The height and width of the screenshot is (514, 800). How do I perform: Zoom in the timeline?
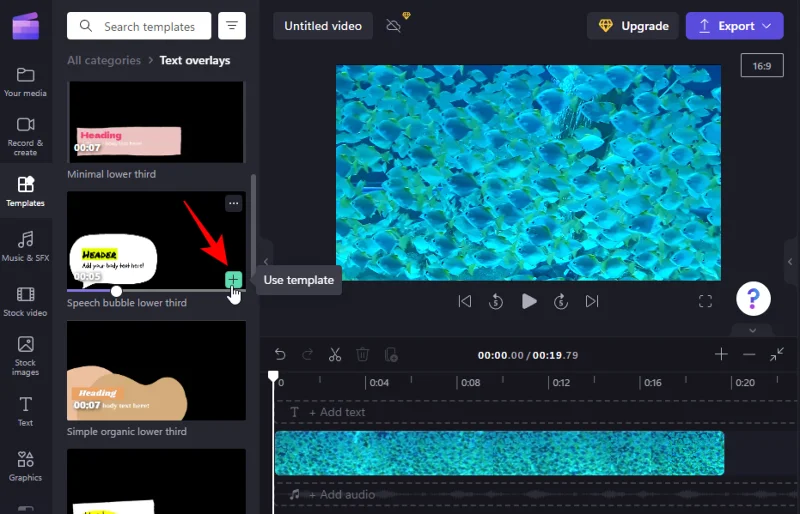pos(721,354)
